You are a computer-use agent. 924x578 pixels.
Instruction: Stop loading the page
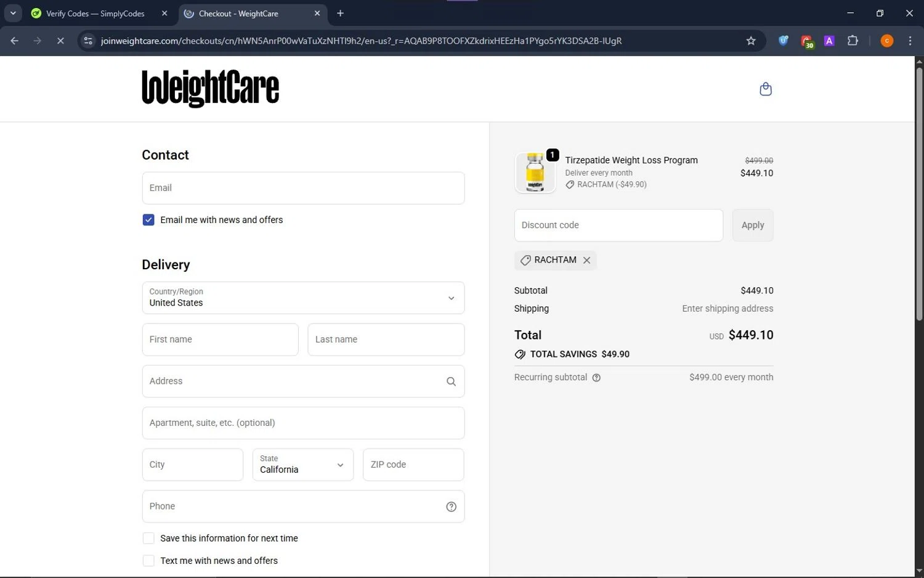[60, 41]
